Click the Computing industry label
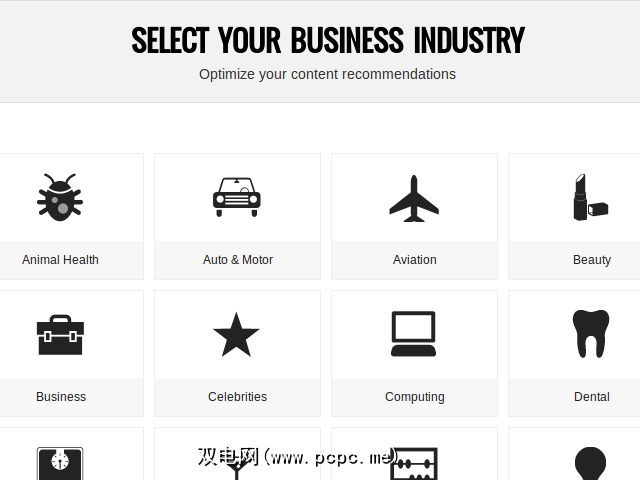Screen dimensions: 640x480 click(x=415, y=397)
